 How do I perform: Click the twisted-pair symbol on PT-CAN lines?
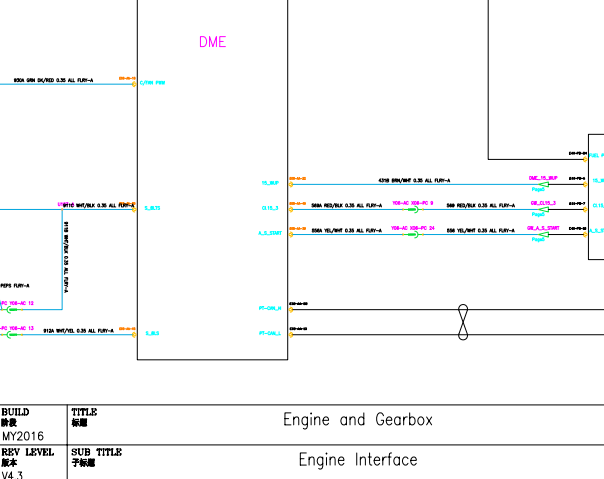pyautogui.click(x=463, y=322)
